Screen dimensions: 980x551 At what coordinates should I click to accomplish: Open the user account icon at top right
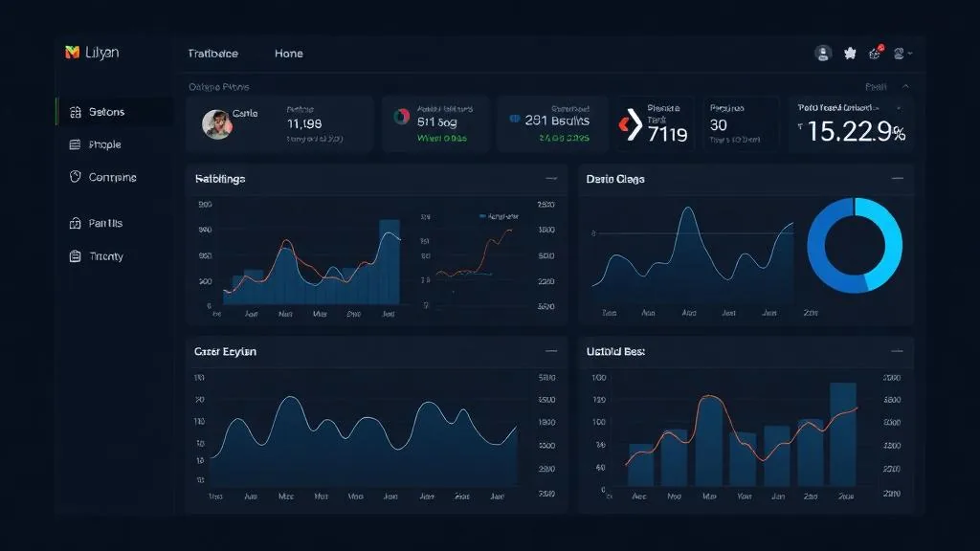[x=822, y=53]
